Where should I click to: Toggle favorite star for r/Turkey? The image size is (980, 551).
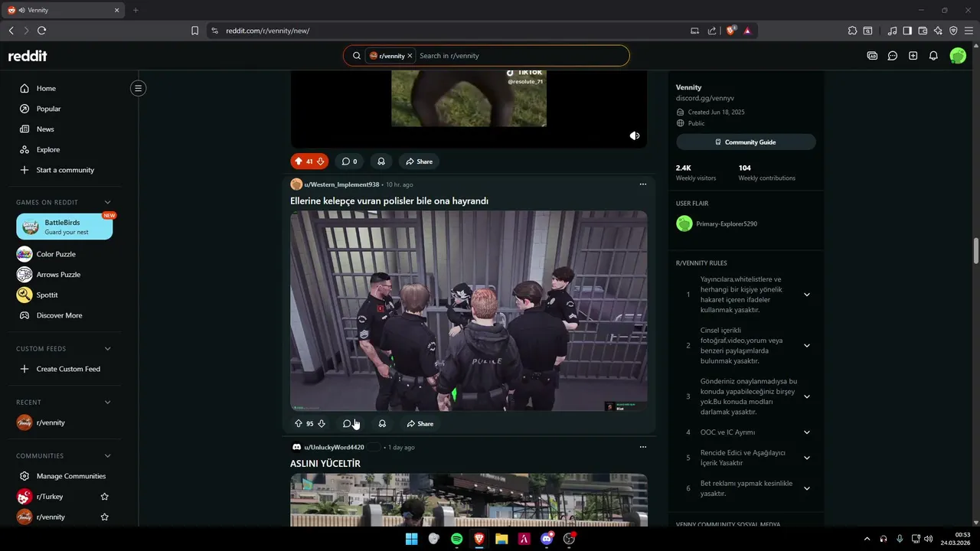105,497
